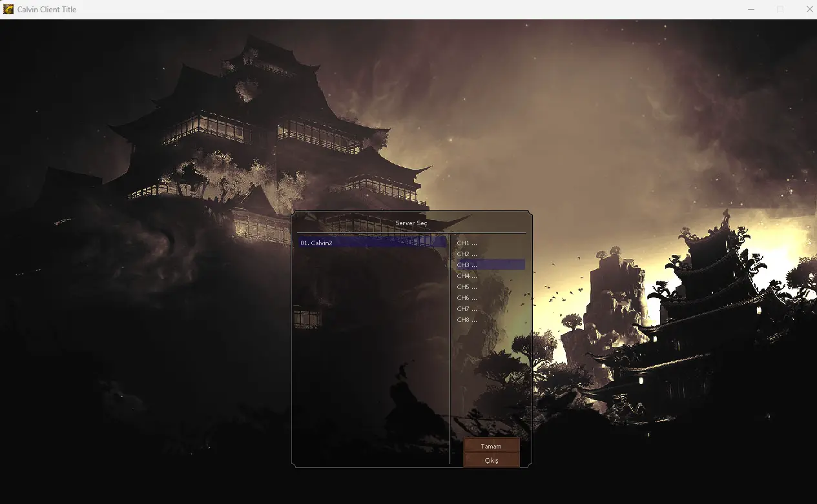Viewport: 817px width, 504px height.
Task: Minimize the Calvin Client window
Action: 751,9
